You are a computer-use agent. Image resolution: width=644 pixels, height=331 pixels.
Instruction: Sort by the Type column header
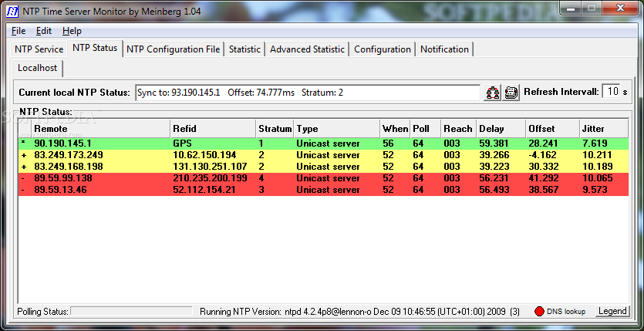(337, 129)
